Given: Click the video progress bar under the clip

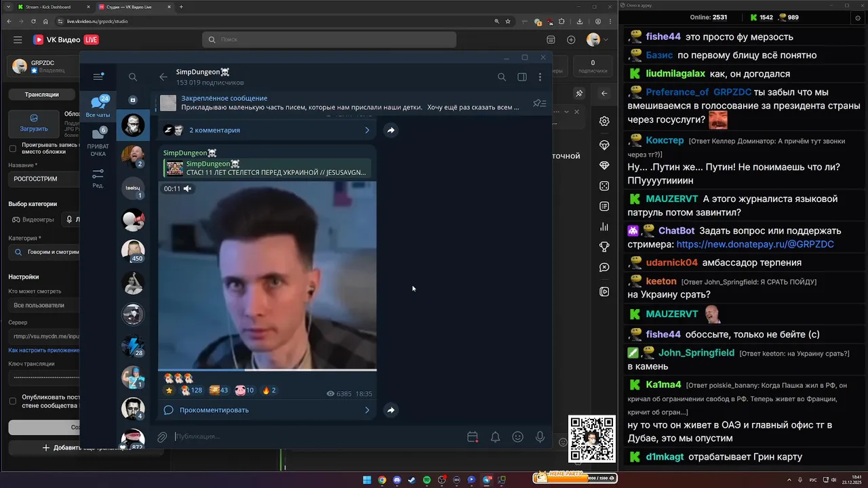Looking at the screenshot, I should [267, 369].
